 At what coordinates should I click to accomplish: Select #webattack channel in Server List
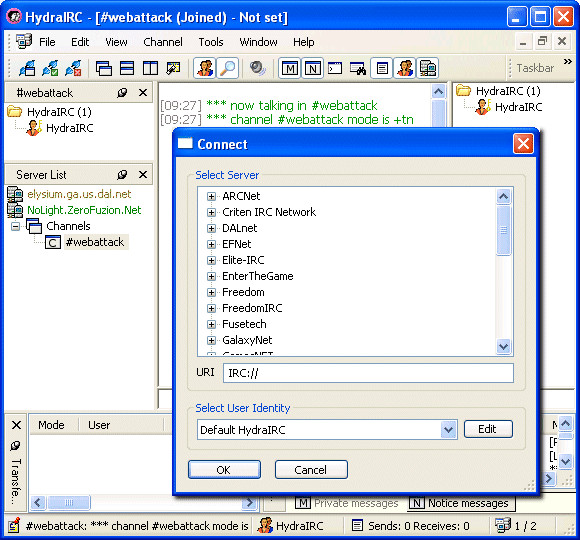[x=95, y=242]
